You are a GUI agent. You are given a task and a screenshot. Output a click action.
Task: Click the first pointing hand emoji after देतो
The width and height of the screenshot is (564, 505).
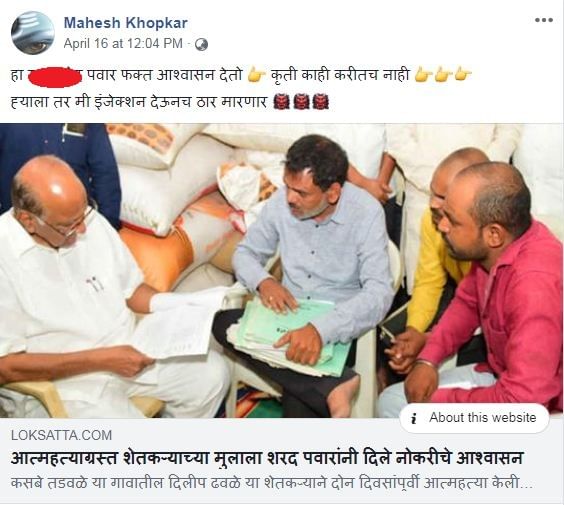256,76
